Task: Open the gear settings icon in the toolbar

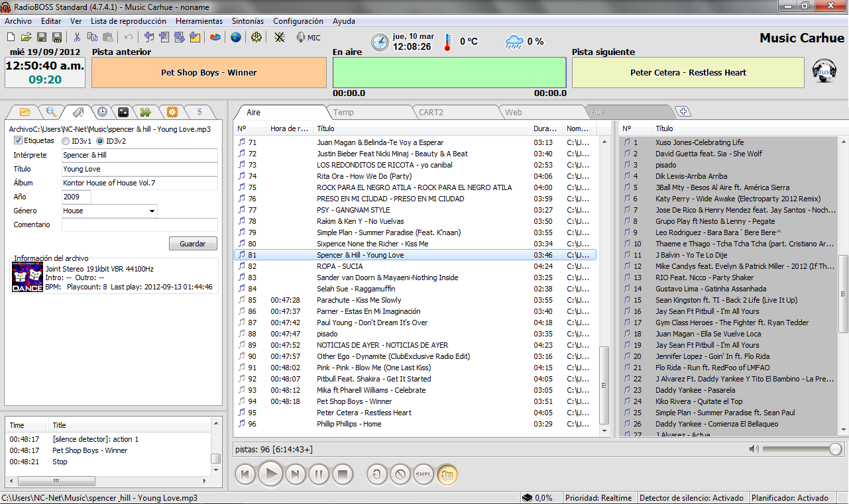Action: [x=256, y=38]
